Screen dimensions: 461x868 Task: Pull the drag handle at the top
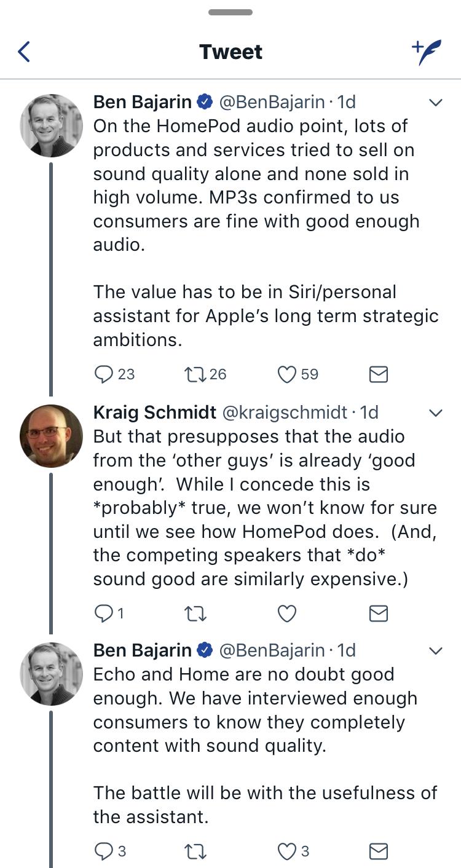point(230,12)
